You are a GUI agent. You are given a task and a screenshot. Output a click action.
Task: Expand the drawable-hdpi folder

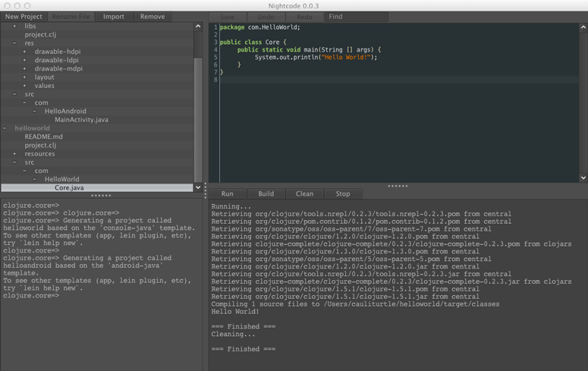point(24,52)
